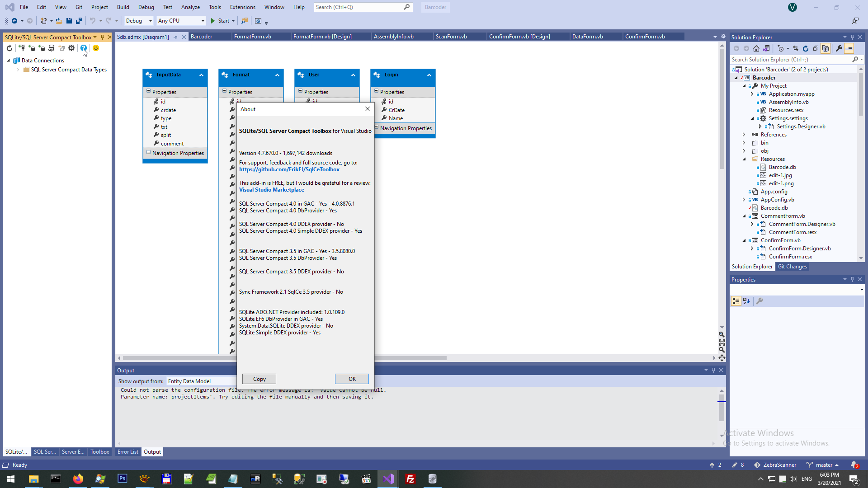Switch to the ScanForm.vb tab
Screen dimensions: 868x488
click(x=451, y=37)
